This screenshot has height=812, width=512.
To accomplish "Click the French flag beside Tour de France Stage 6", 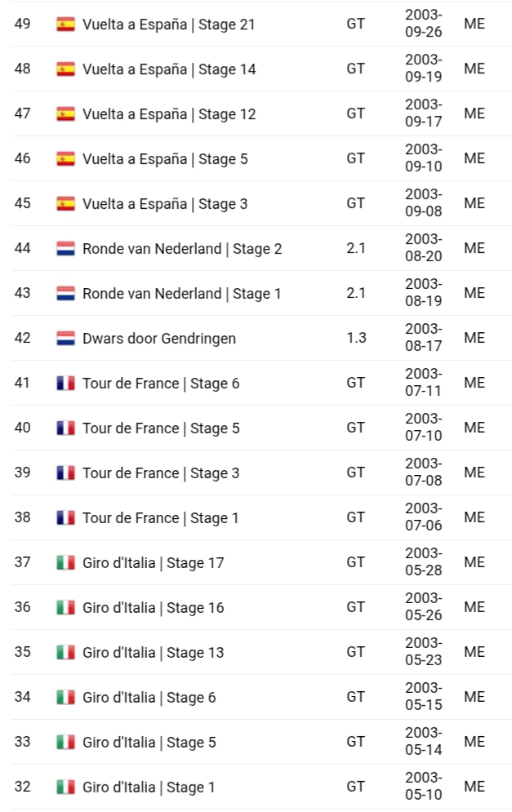I will 65,384.
